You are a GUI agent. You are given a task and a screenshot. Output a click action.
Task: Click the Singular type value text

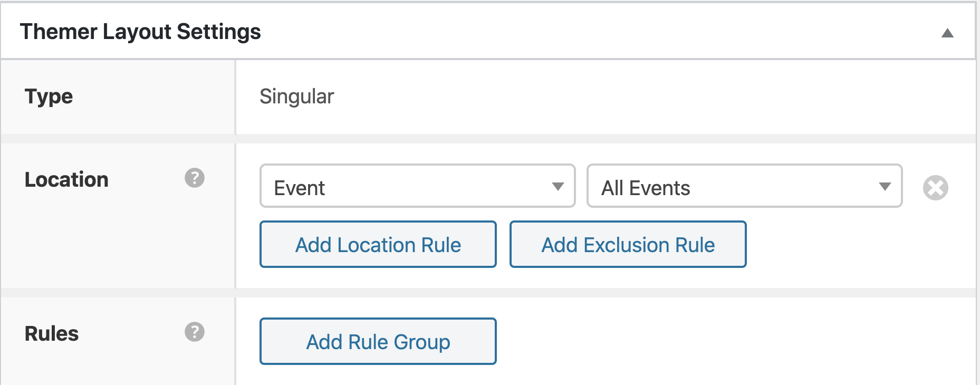[x=296, y=97]
